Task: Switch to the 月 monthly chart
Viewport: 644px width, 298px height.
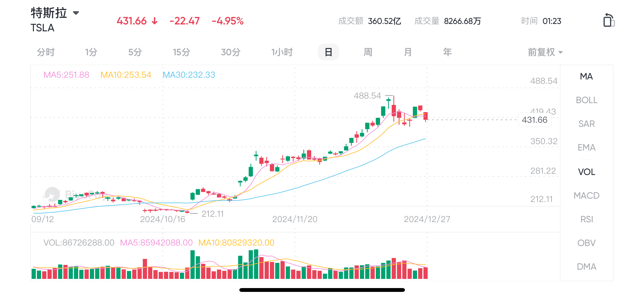Action: pos(408,52)
